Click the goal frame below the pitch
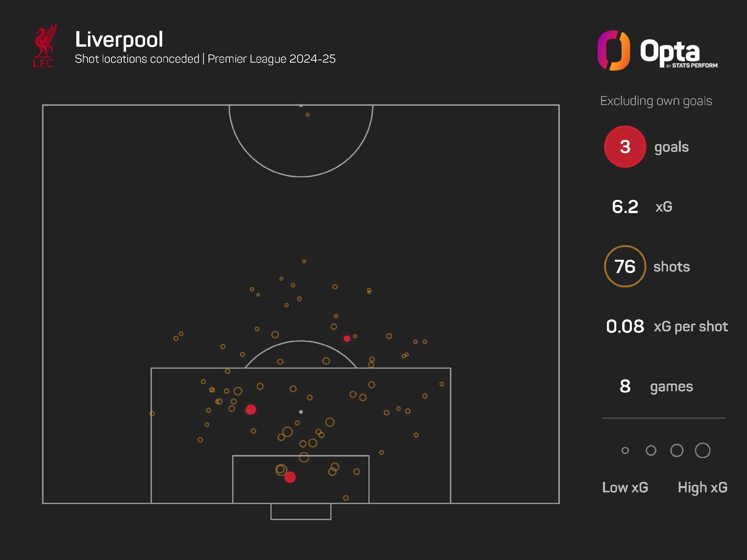 [301, 512]
